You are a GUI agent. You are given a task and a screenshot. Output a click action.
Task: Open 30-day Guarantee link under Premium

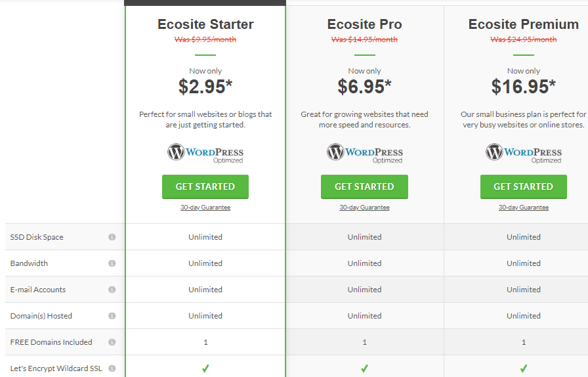[x=524, y=208]
